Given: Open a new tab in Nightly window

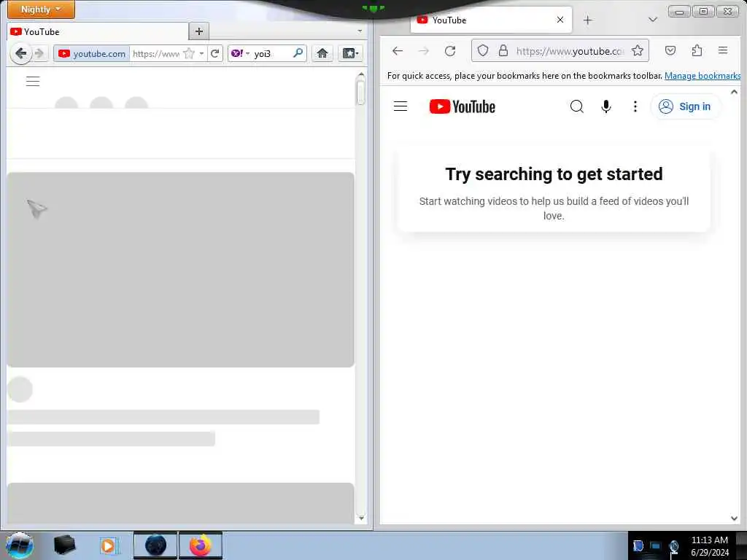Looking at the screenshot, I should (199, 31).
